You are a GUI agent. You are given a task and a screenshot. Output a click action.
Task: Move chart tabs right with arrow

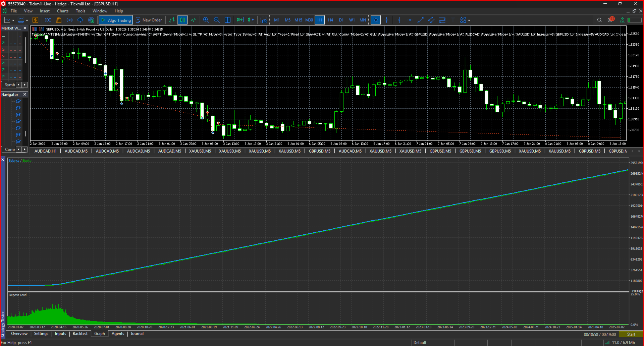click(x=639, y=151)
